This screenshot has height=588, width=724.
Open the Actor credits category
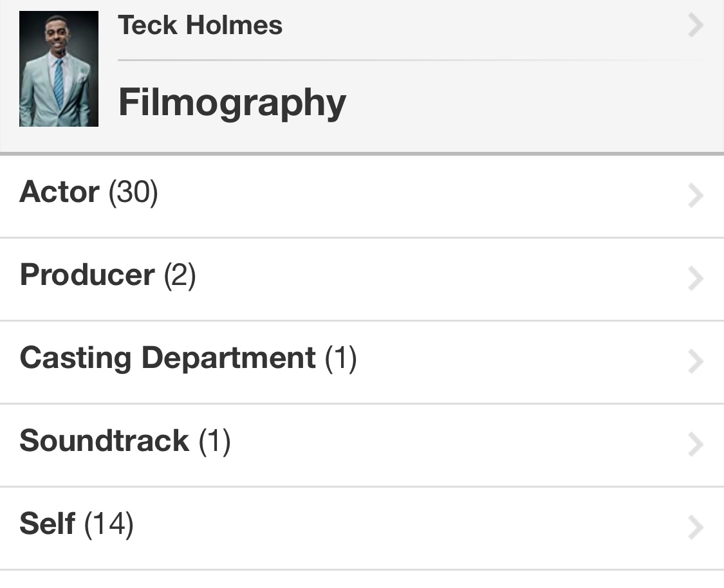tap(362, 197)
